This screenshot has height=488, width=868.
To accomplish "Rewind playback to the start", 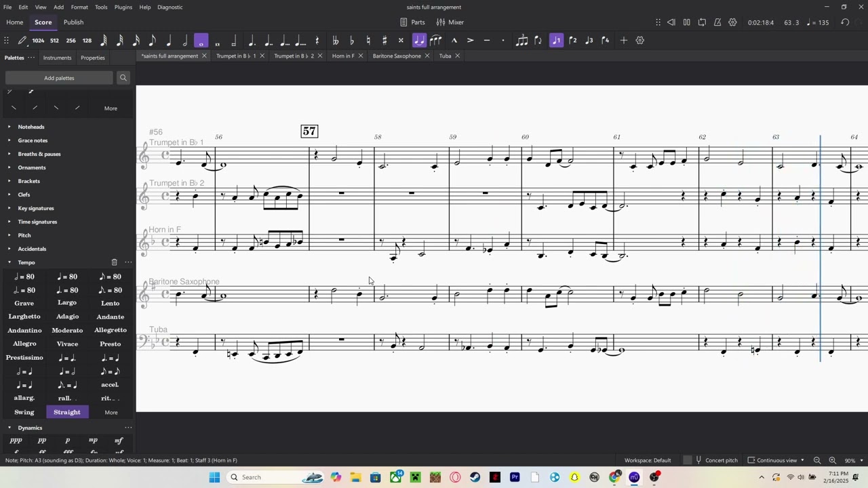I will (x=671, y=22).
